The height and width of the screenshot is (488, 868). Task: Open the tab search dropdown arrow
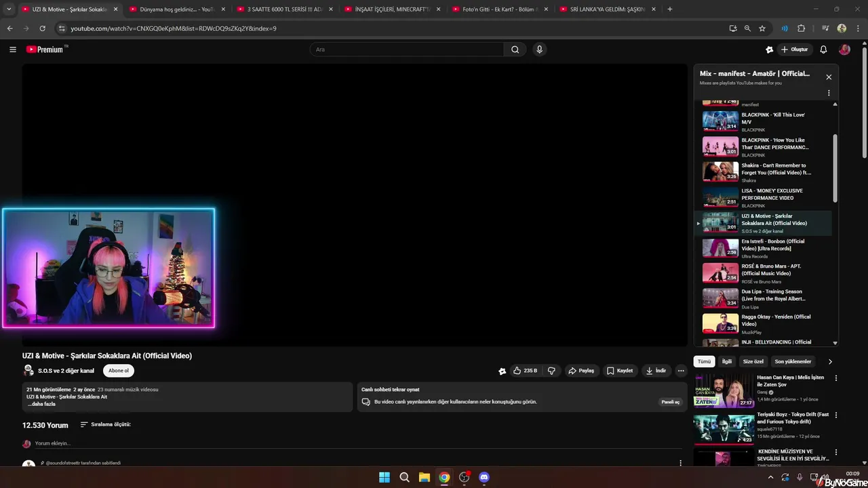tap(9, 9)
